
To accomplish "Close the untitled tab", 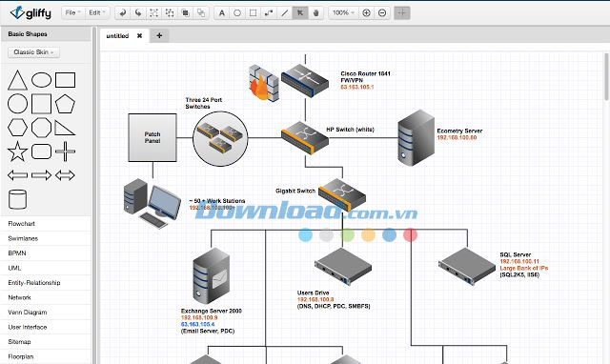I will (x=139, y=36).
